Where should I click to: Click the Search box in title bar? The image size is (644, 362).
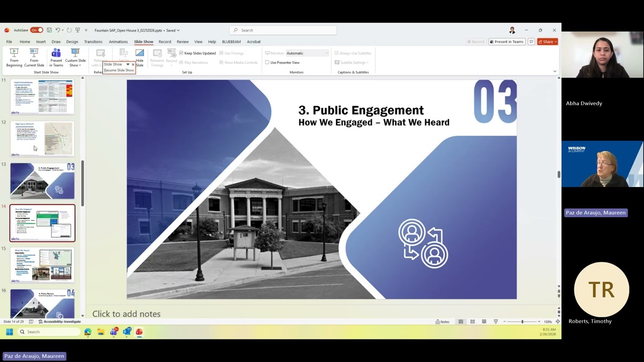coord(283,30)
